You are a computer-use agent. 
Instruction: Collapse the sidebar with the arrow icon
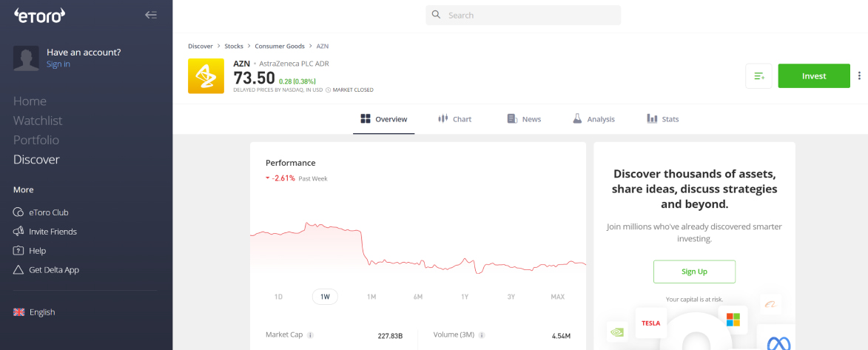(x=150, y=15)
